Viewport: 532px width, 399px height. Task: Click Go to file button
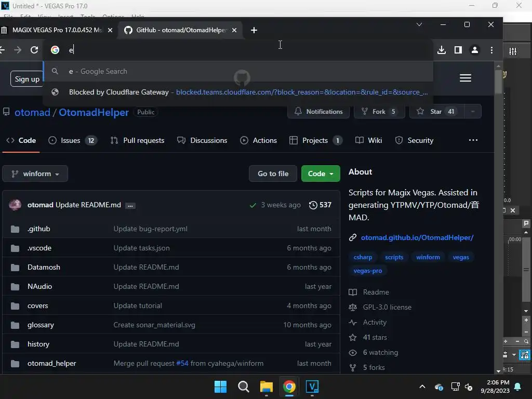[x=273, y=174]
